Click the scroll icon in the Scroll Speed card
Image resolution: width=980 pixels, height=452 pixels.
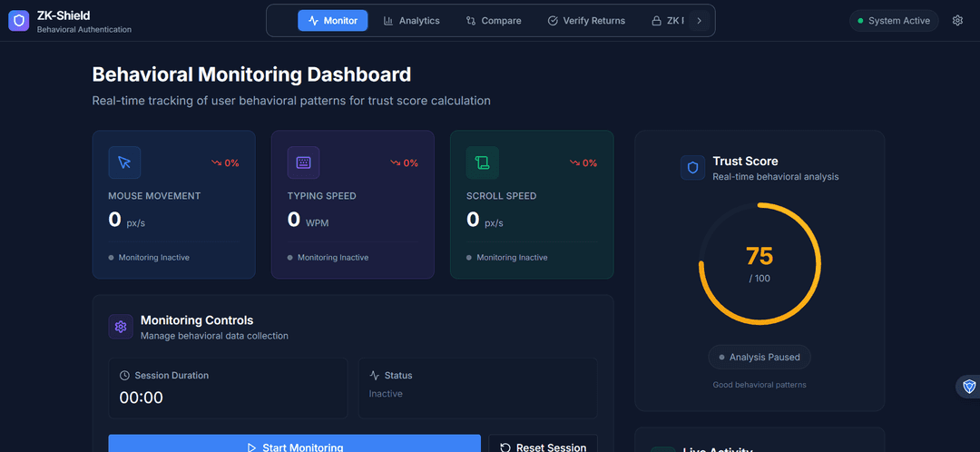tap(483, 162)
